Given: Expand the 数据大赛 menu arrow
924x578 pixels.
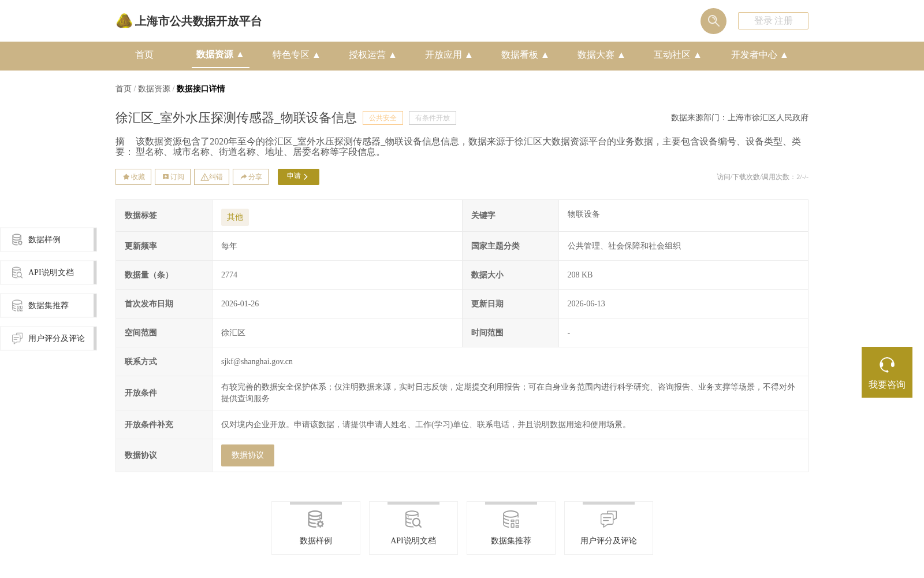Looking at the screenshot, I should [621, 55].
